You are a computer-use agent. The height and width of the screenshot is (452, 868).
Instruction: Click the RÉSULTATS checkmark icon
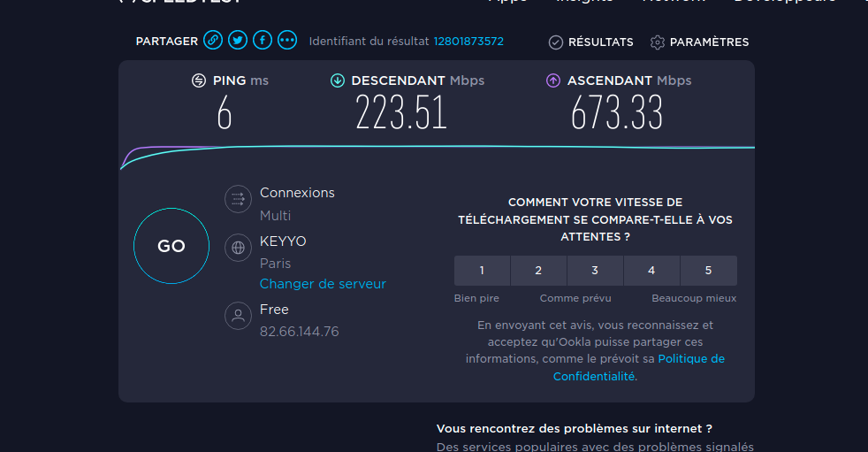pyautogui.click(x=556, y=42)
